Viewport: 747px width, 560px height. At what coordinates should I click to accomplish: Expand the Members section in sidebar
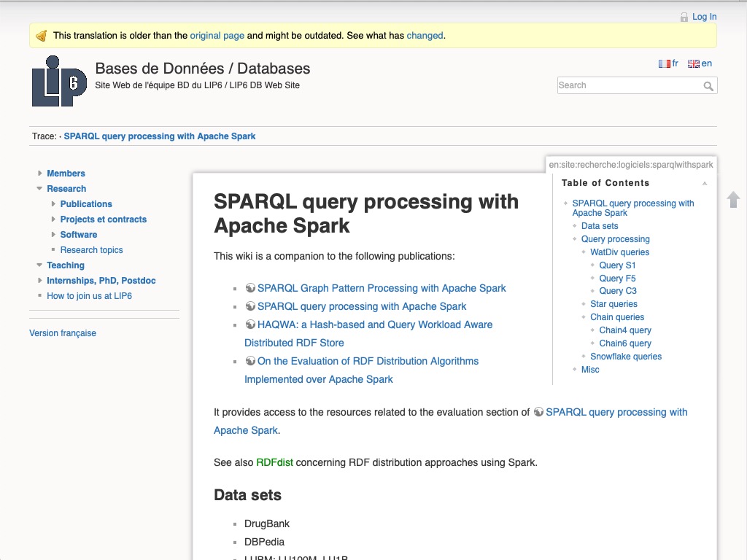click(40, 173)
